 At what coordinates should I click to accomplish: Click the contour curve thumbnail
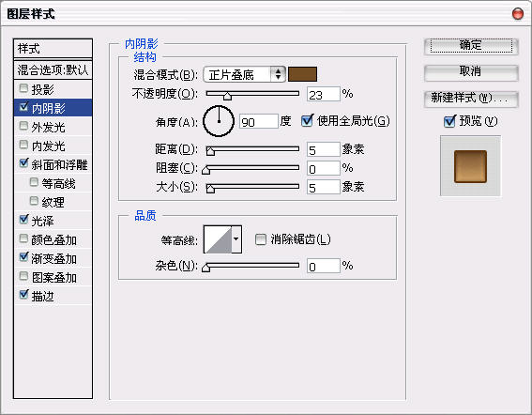(x=218, y=239)
